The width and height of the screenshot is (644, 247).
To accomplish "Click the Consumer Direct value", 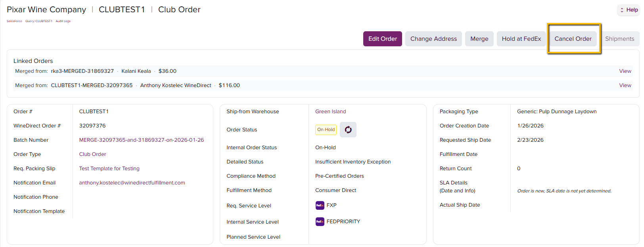I will pyautogui.click(x=335, y=190).
